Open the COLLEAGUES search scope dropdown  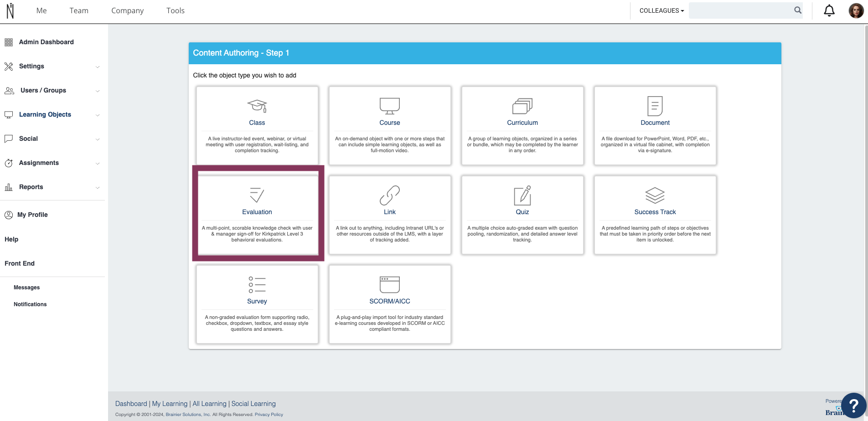pos(661,10)
